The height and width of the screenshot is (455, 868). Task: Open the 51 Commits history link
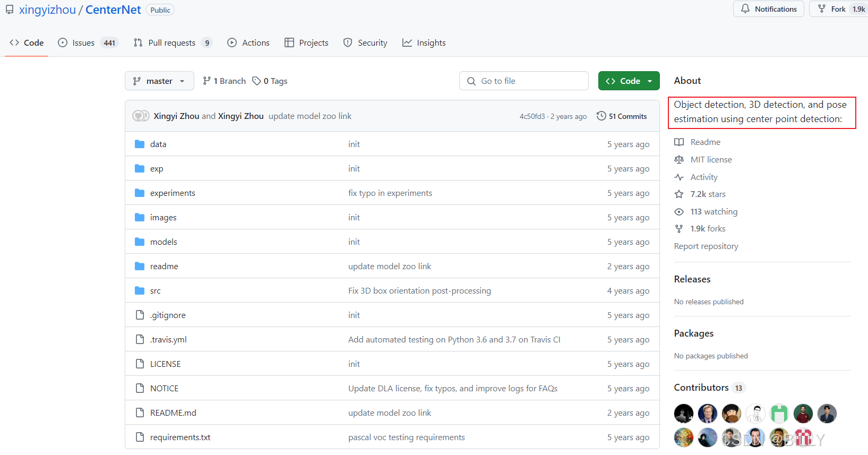click(x=622, y=116)
